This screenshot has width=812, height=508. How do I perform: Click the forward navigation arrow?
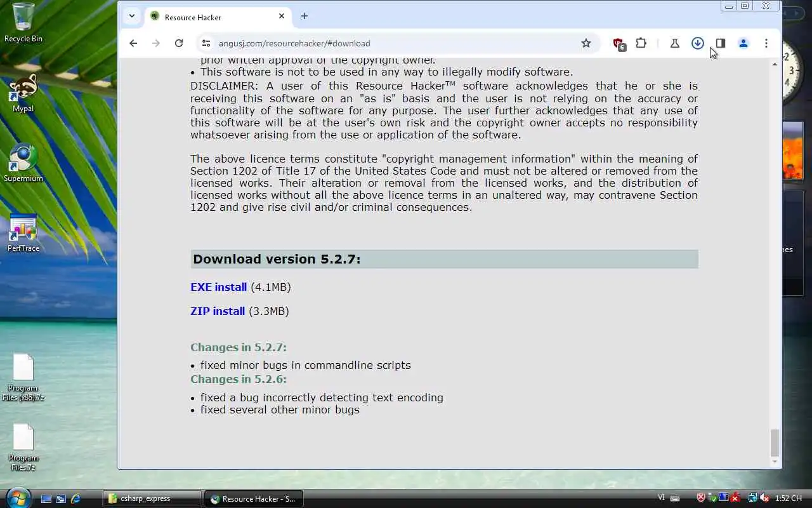point(156,43)
